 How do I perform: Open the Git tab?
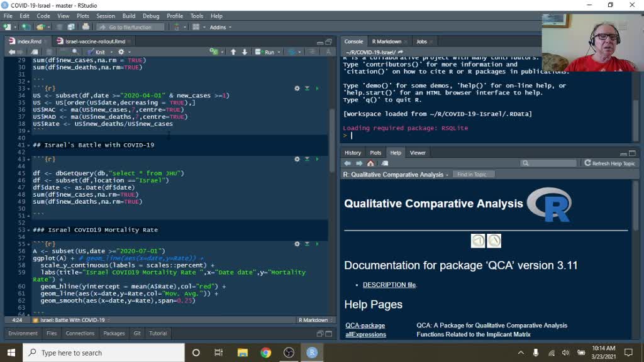click(x=137, y=333)
